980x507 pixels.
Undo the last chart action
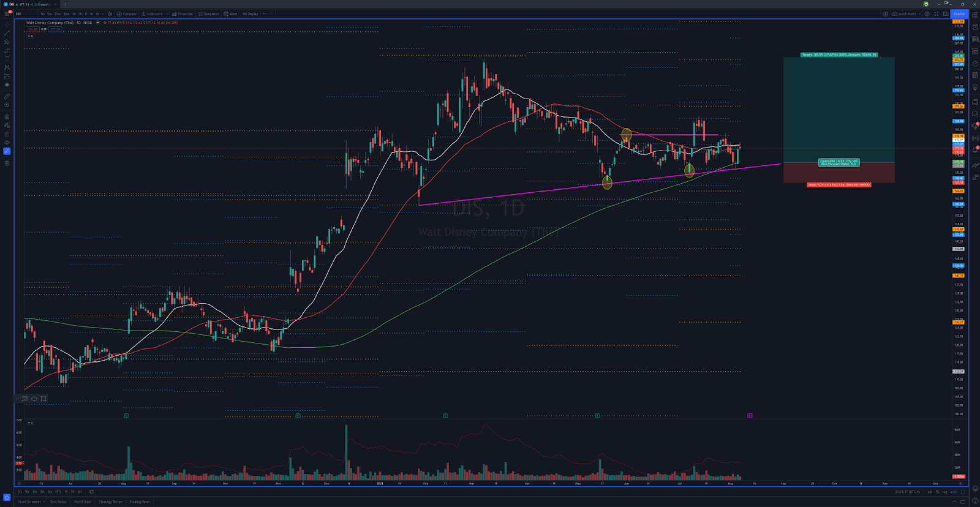(x=265, y=13)
